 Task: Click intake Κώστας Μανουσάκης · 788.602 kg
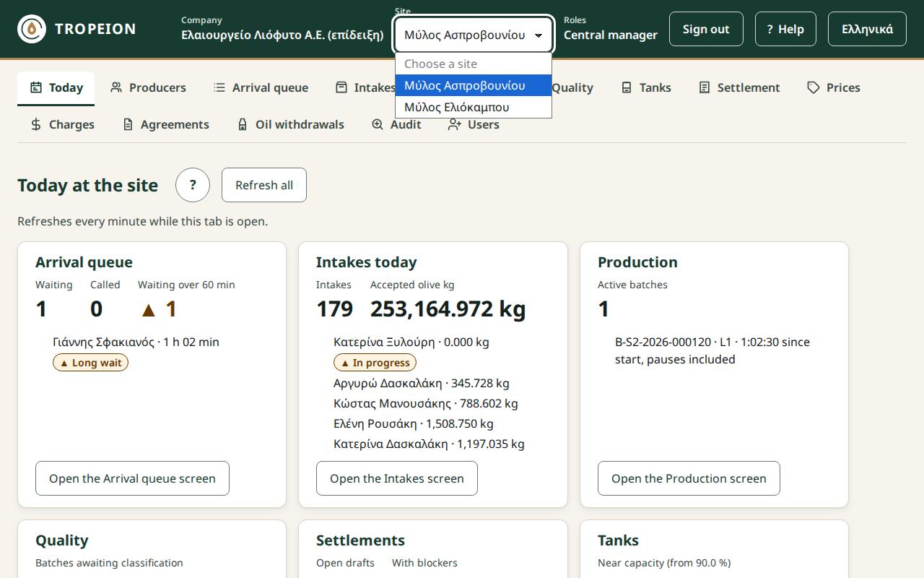pos(426,403)
